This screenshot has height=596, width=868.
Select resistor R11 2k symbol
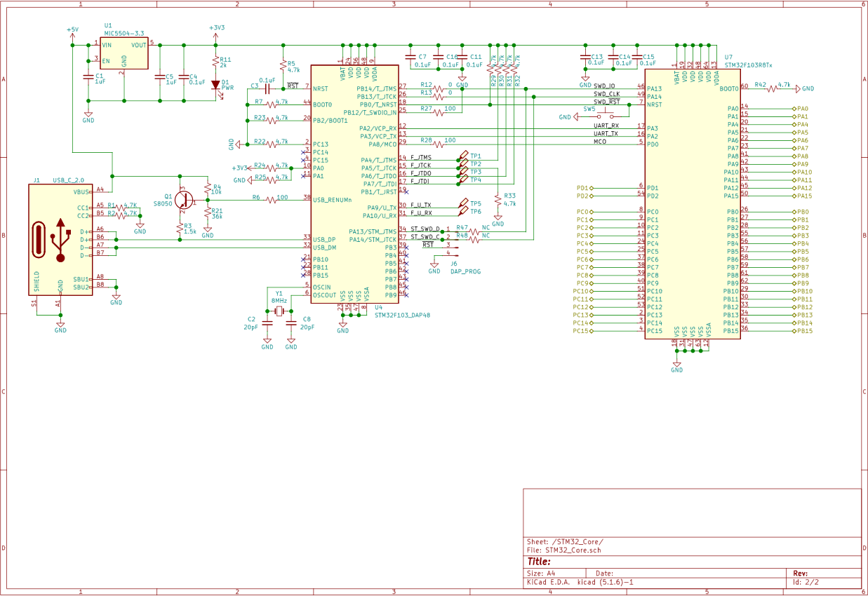[216, 62]
